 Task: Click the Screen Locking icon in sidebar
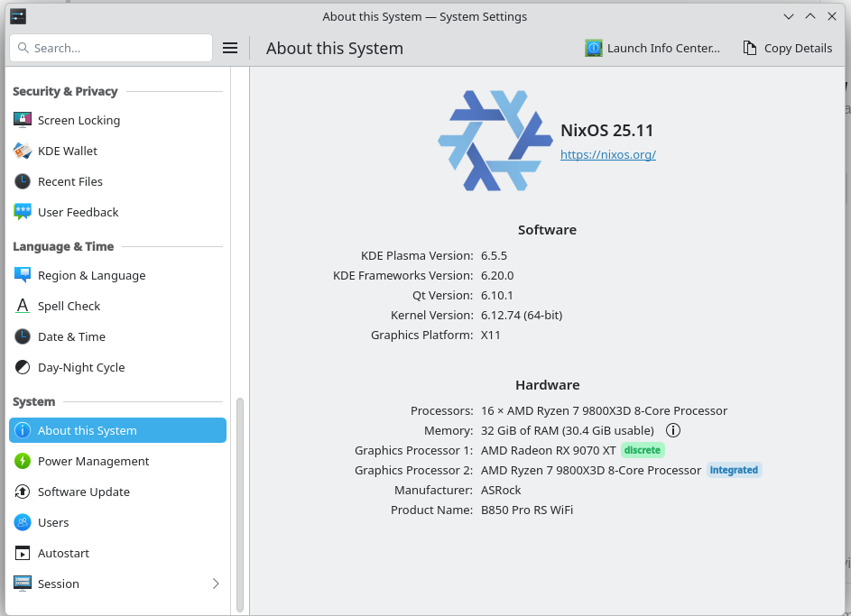[x=23, y=120]
